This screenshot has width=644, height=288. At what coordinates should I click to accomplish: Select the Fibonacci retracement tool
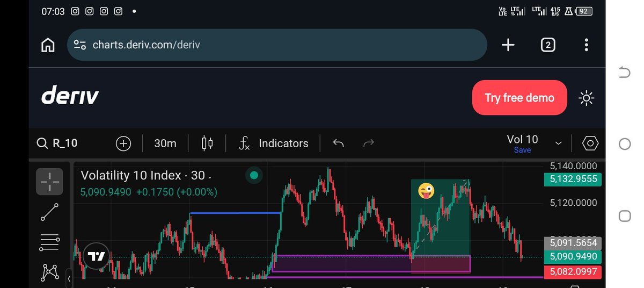pos(49,242)
